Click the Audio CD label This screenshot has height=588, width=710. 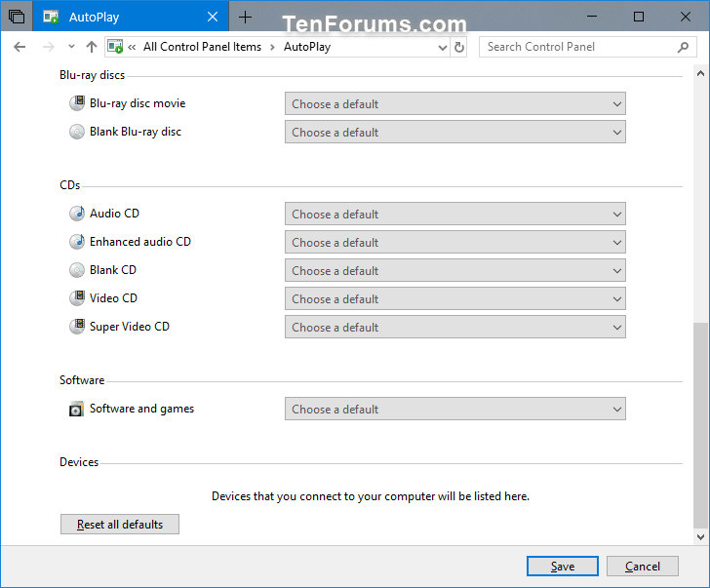[x=114, y=214]
